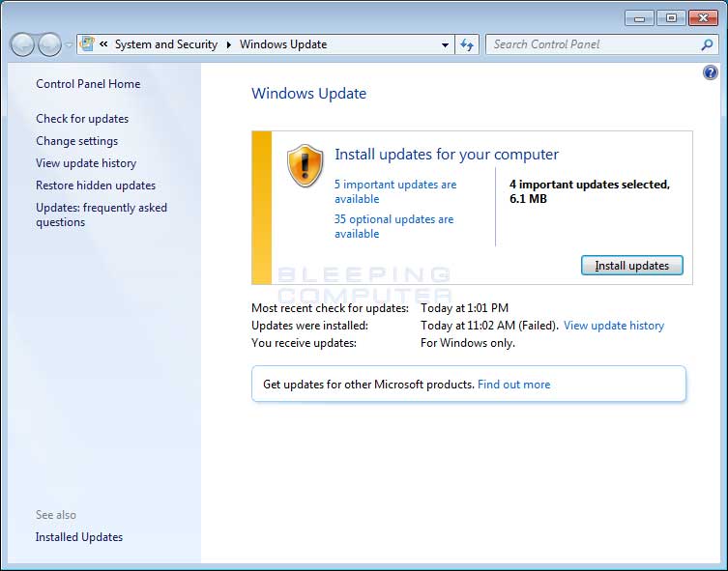Click the Windows Update page heading

click(x=308, y=94)
